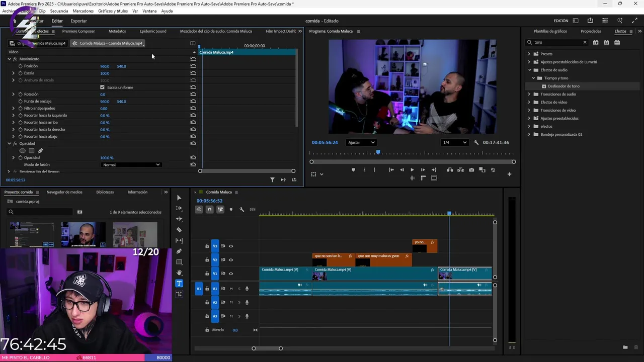Lock the V2 track
The image size is (644, 362).
(207, 260)
